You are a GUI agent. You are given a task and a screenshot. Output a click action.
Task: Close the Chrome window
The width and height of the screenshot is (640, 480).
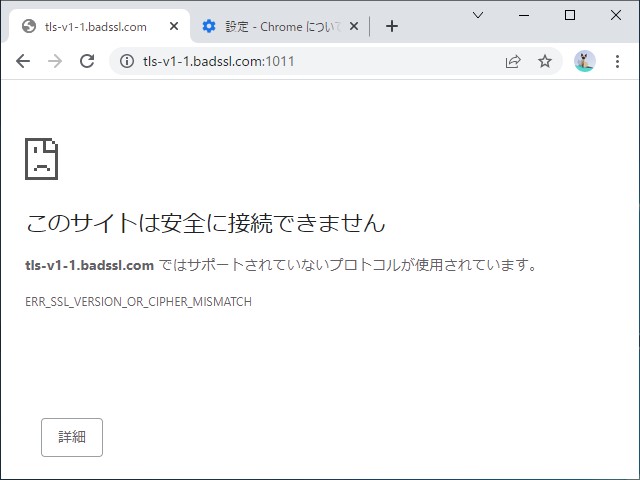(616, 15)
